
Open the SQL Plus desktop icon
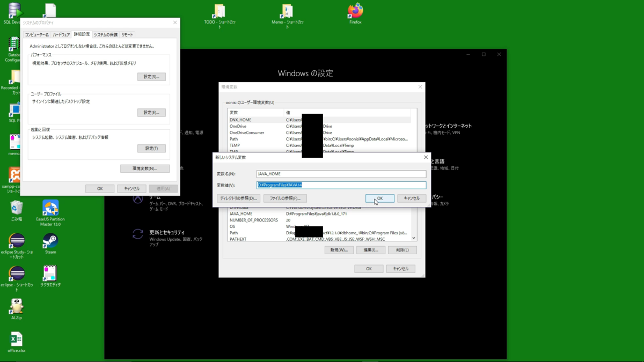pyautogui.click(x=14, y=113)
